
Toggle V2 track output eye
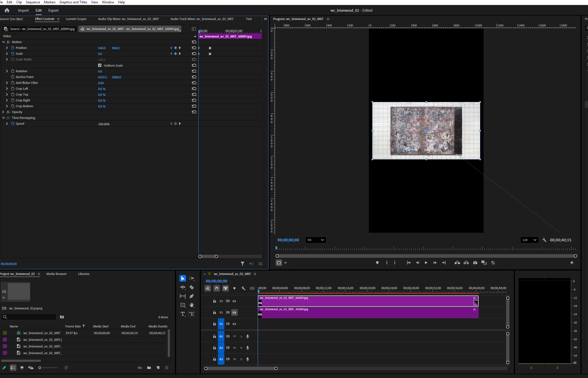pyautogui.click(x=234, y=312)
